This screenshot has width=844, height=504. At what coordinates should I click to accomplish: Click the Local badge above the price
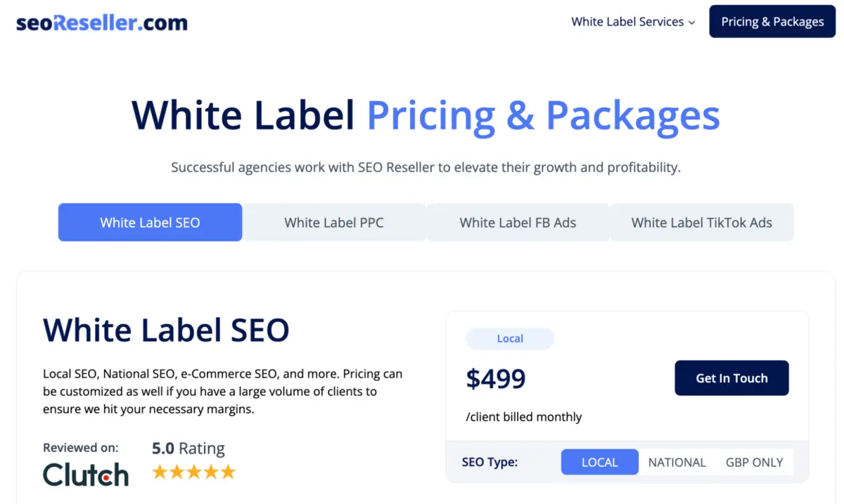[510, 338]
